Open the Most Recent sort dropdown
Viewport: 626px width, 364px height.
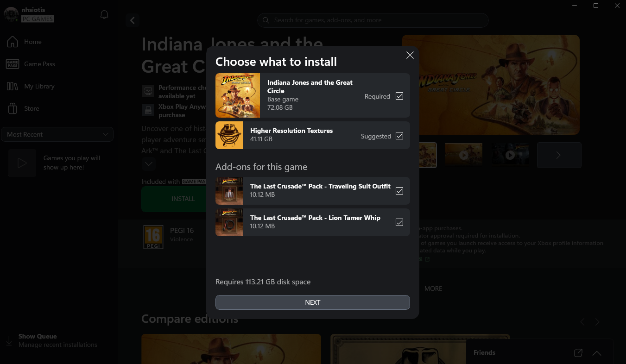tap(57, 134)
